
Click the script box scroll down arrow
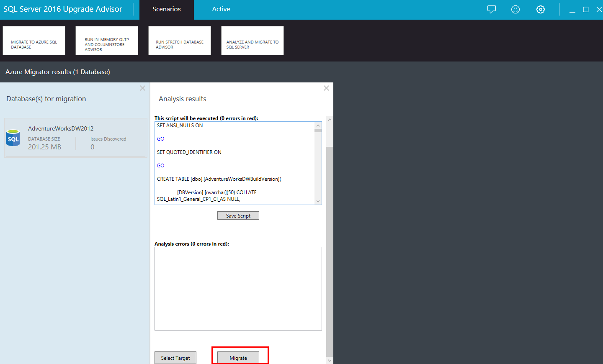318,201
